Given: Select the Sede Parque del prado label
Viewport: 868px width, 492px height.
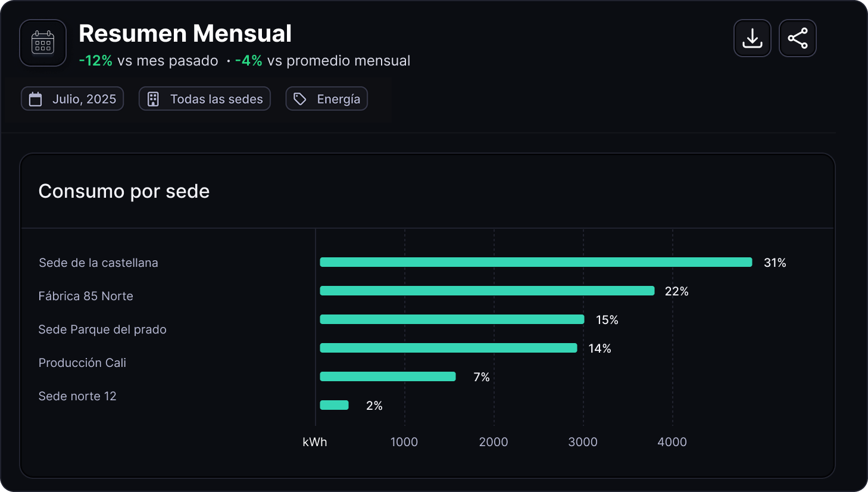Looking at the screenshot, I should pyautogui.click(x=102, y=329).
